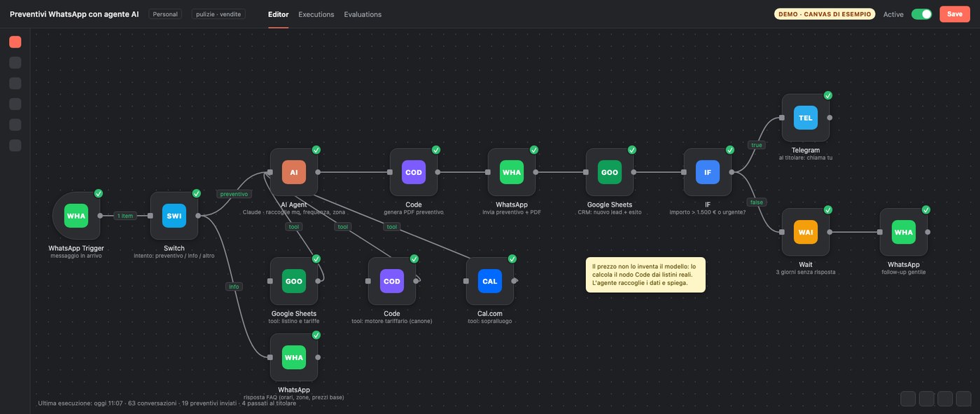Open the Code tool node motore tariffario

tap(392, 281)
